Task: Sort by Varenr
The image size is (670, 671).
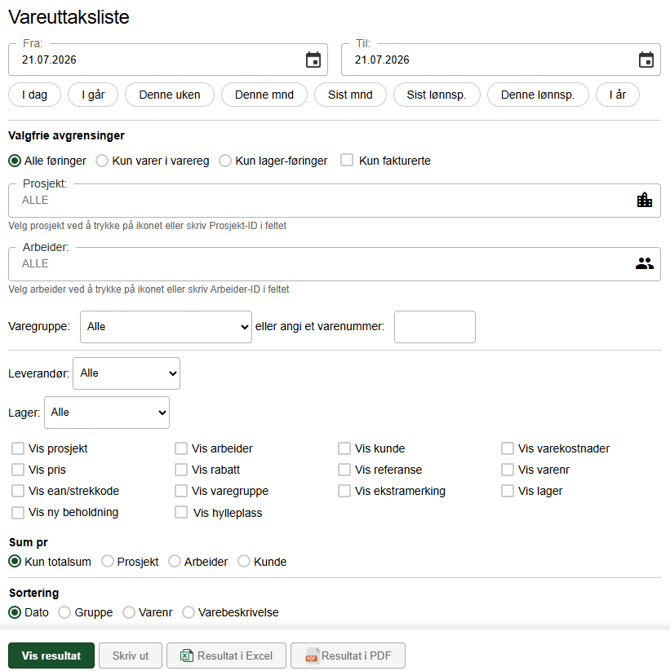Action: (x=129, y=612)
